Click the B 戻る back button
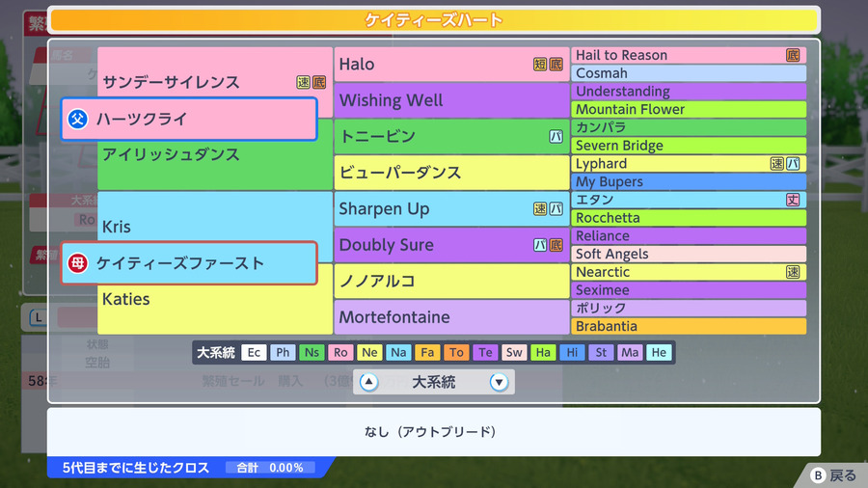Image resolution: width=868 pixels, height=488 pixels. coord(833,475)
